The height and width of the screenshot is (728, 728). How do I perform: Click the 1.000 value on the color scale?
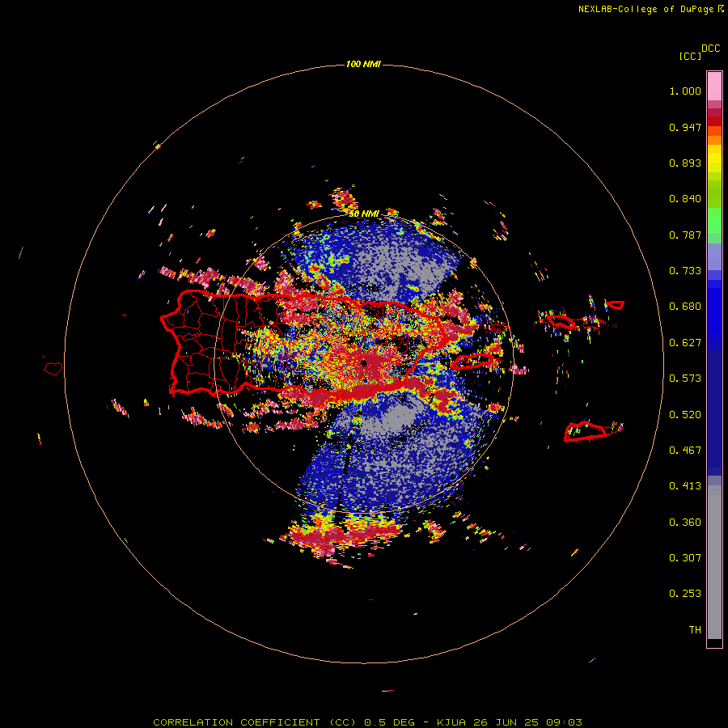pos(685,91)
